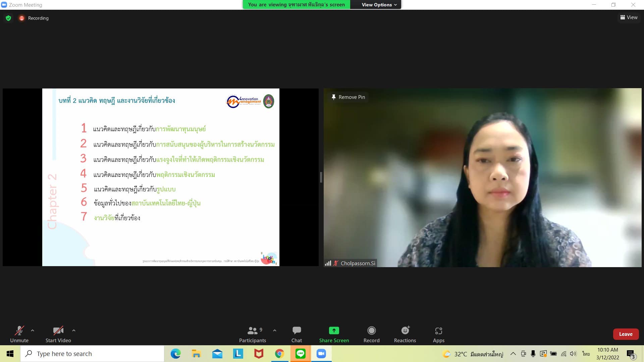
Task: Expand the arrow beside Participants
Action: pyautogui.click(x=275, y=330)
